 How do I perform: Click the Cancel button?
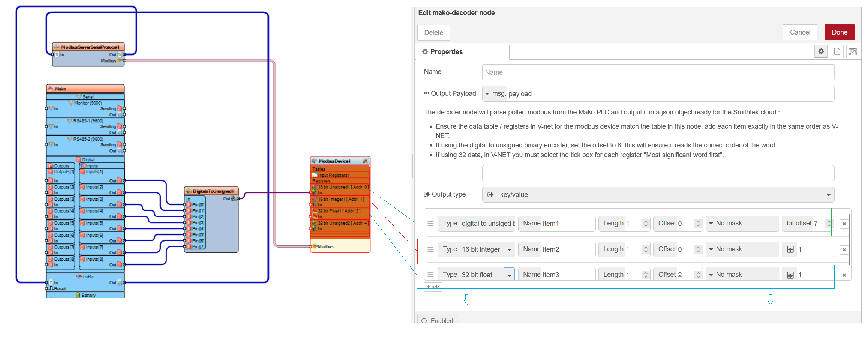(800, 32)
